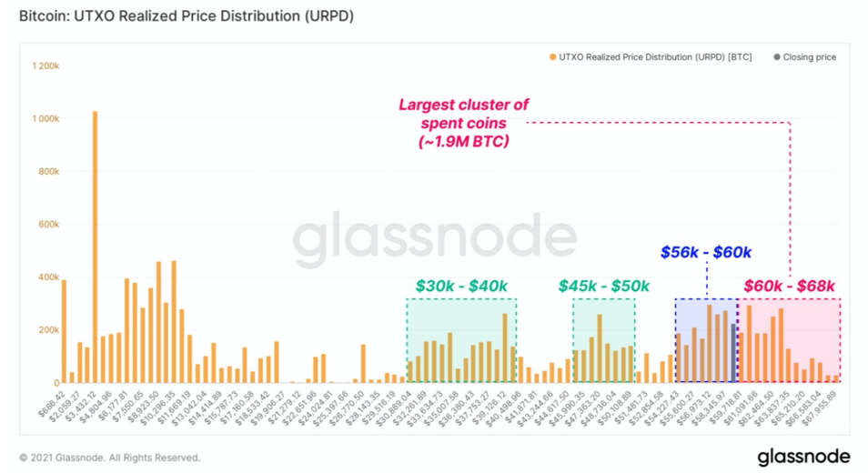Click the blue $56k - $60k label
The image size is (868, 473).
coord(706,252)
